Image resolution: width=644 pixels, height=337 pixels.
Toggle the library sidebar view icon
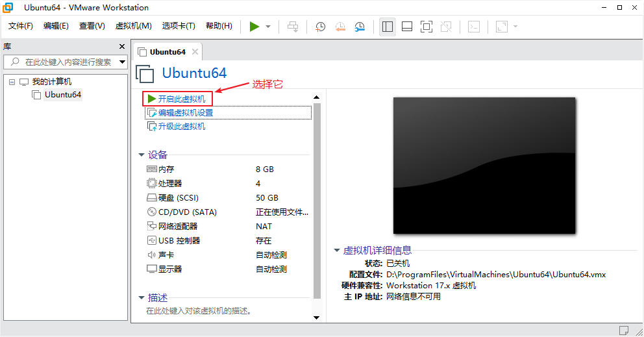[x=388, y=27]
